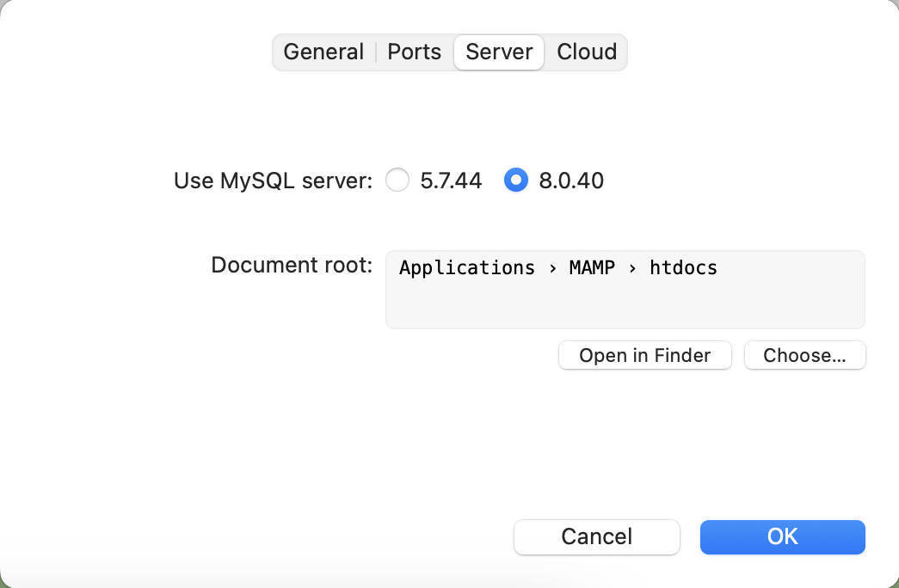Click the Open in Finder button
Screen dimensions: 899x588
point(644,355)
